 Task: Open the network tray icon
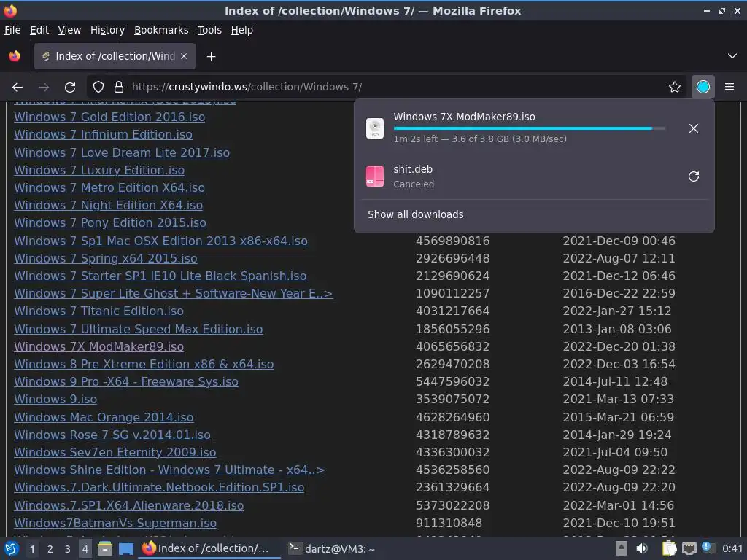(689, 548)
